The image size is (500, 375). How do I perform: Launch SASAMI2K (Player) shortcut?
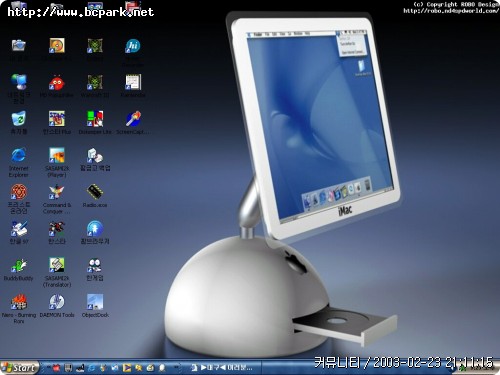(x=57, y=156)
